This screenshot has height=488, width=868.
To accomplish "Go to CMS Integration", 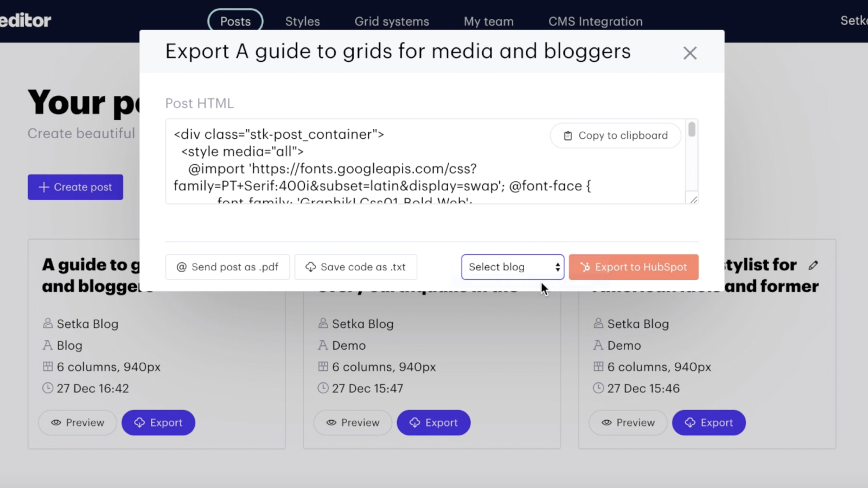I will (595, 21).
